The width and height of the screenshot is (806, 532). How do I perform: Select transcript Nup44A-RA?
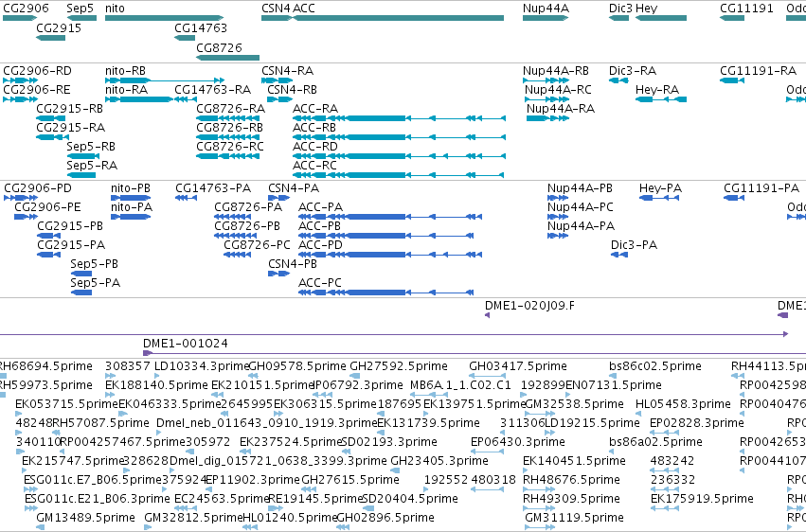pyautogui.click(x=548, y=118)
